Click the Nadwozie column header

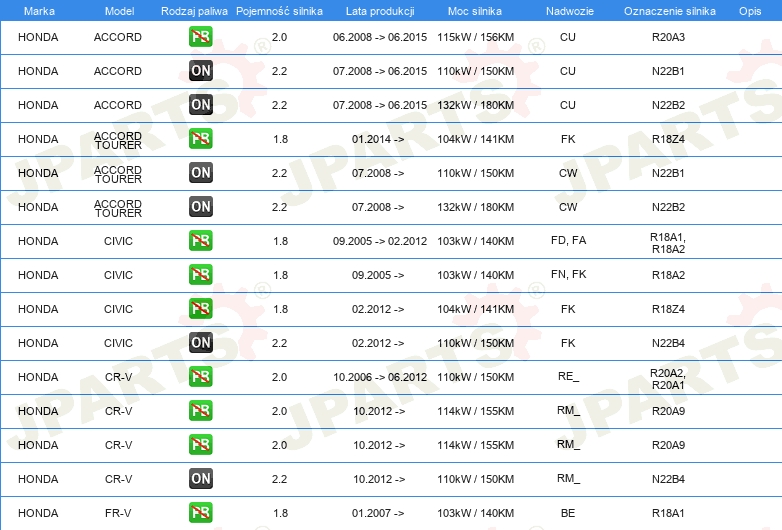(570, 11)
